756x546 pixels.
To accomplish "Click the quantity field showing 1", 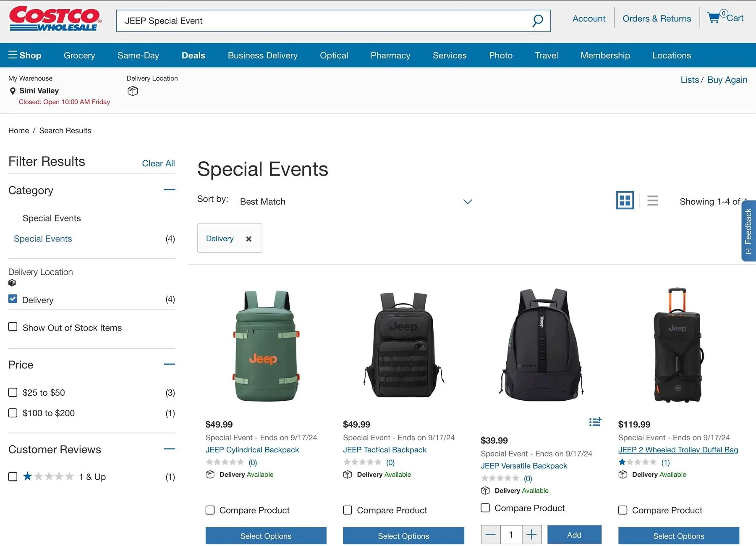I will click(x=511, y=535).
